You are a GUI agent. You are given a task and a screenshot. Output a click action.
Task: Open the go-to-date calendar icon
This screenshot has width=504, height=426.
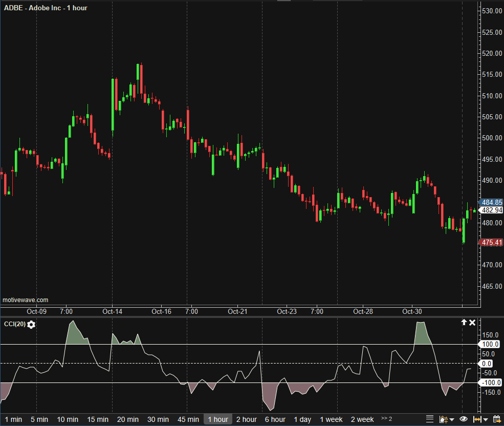coord(496,419)
